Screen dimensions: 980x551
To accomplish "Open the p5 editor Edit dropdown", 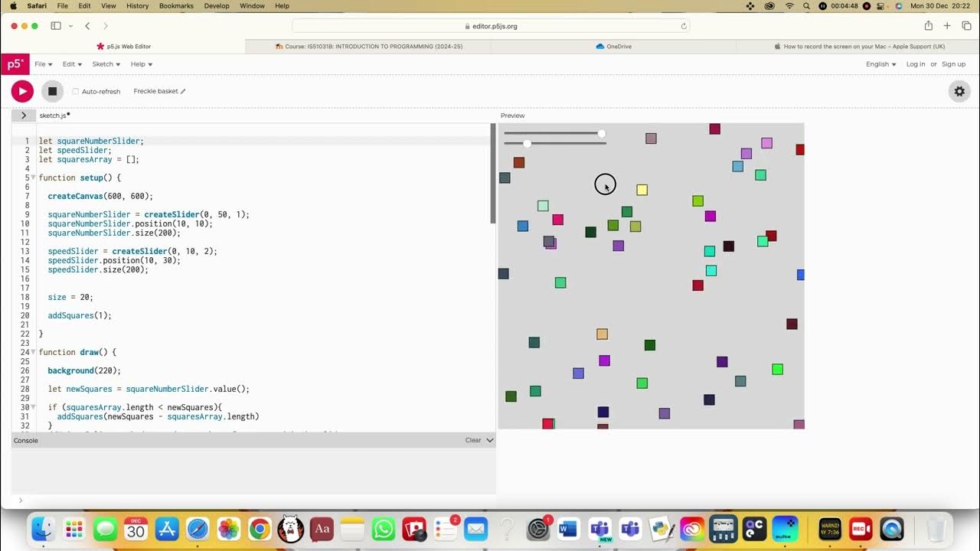I will (72, 64).
